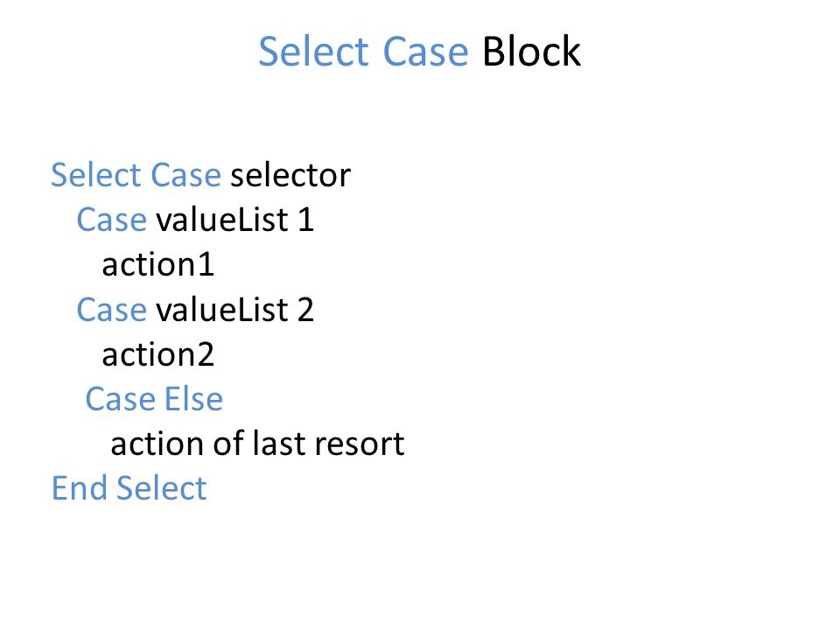Click the word 'selector'
840x630 pixels.
[290, 175]
